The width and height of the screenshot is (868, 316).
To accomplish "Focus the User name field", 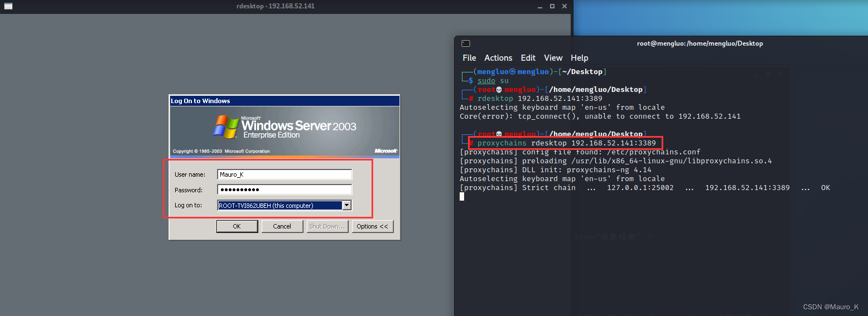I will (284, 174).
